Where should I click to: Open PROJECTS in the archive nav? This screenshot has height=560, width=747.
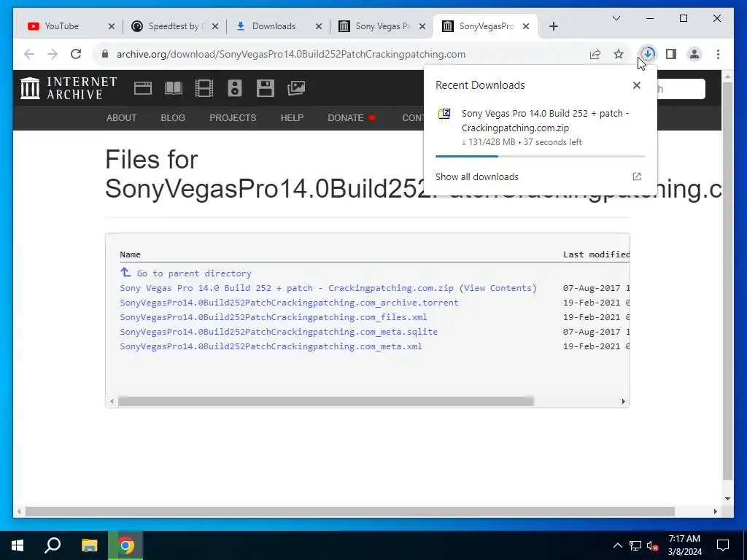[233, 117]
